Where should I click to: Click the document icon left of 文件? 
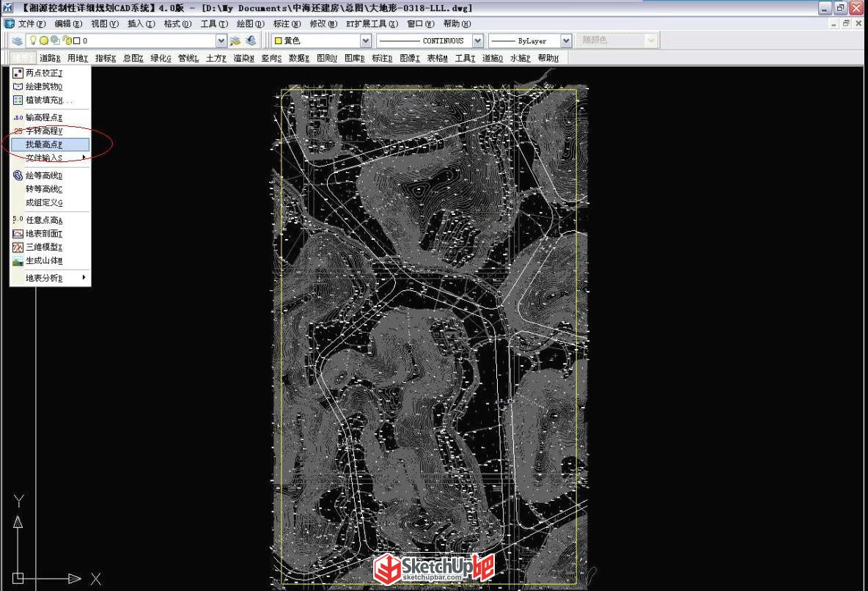(x=10, y=23)
